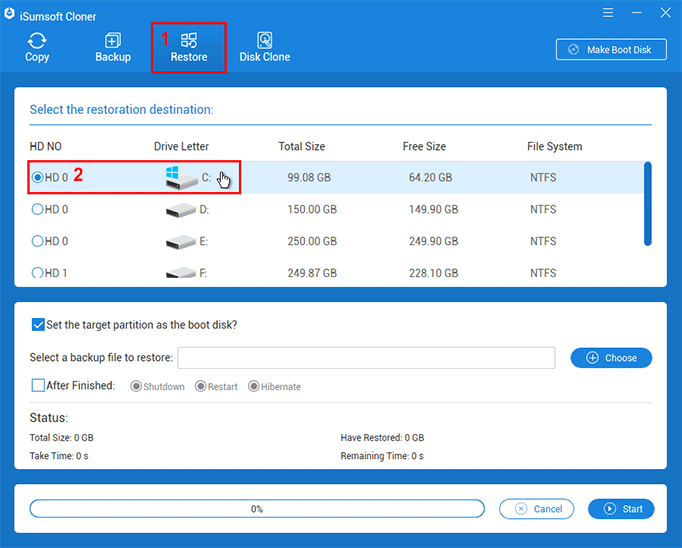Image resolution: width=682 pixels, height=548 pixels.
Task: Click the Cancel button
Action: (x=537, y=509)
